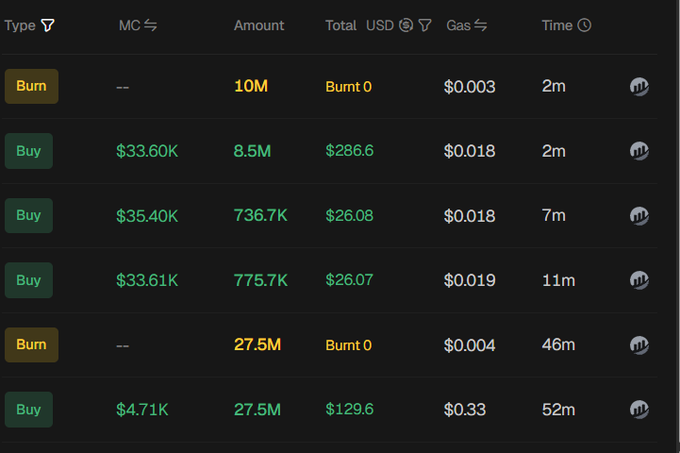Image resolution: width=680 pixels, height=453 pixels.
Task: Click the $0.33 gas value
Action: click(x=464, y=410)
